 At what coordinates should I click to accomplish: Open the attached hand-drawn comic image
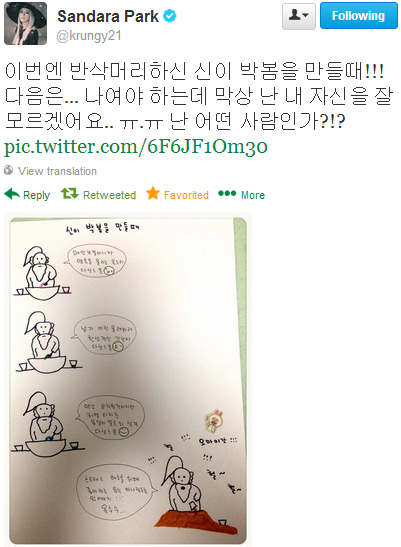[128, 380]
